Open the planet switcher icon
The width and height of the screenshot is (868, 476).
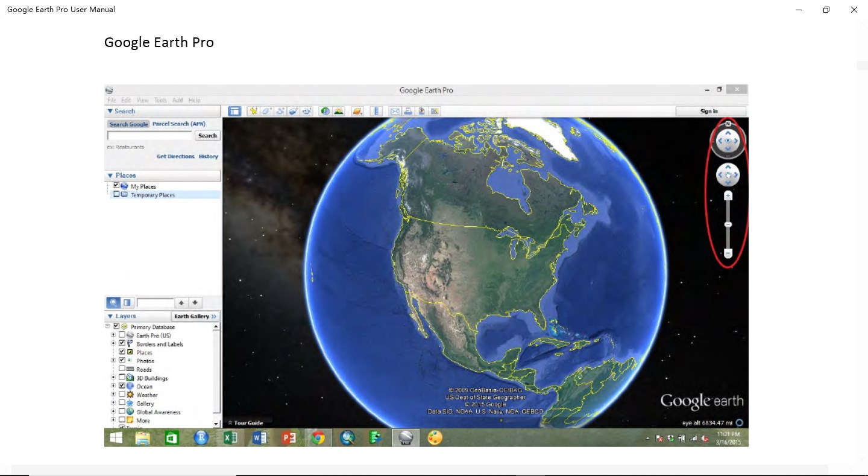click(x=357, y=111)
